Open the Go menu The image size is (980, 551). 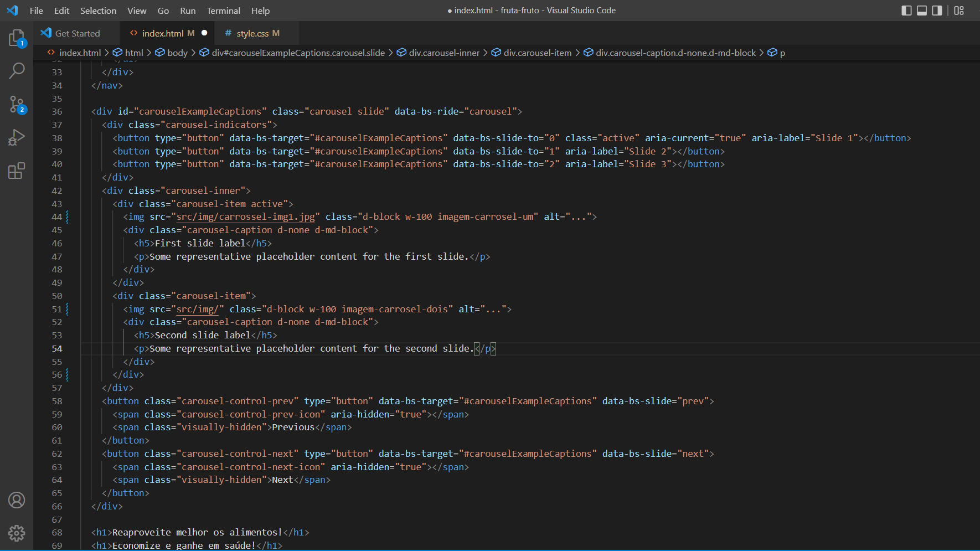163,11
